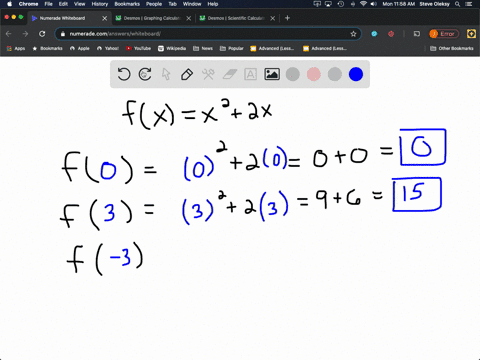Viewport: 480px width, 360px height.
Task: Open the volume control in menu bar
Action: (374, 4)
